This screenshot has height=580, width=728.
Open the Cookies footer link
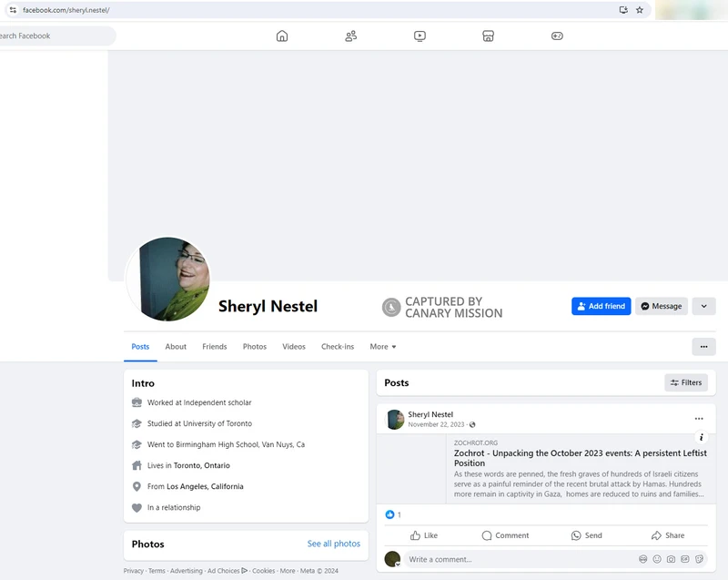point(263,571)
